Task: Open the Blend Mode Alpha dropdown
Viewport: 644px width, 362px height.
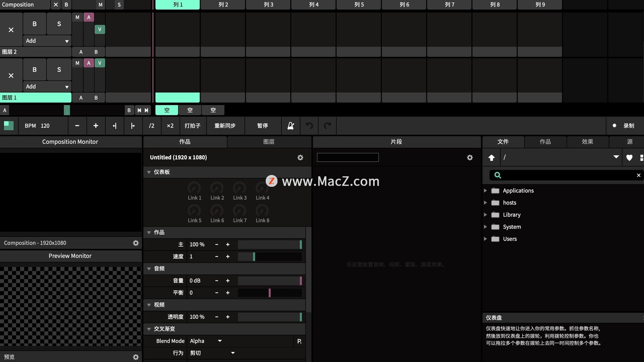Action: (206, 341)
